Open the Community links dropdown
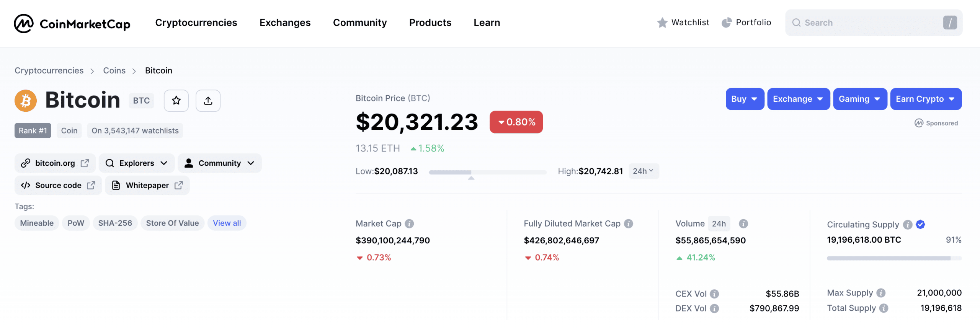Image resolution: width=980 pixels, height=331 pixels. pyautogui.click(x=220, y=163)
